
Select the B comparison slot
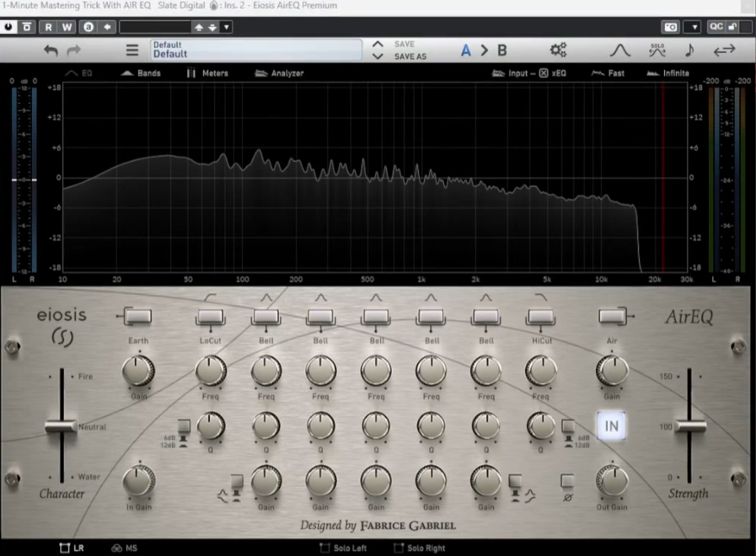point(502,50)
